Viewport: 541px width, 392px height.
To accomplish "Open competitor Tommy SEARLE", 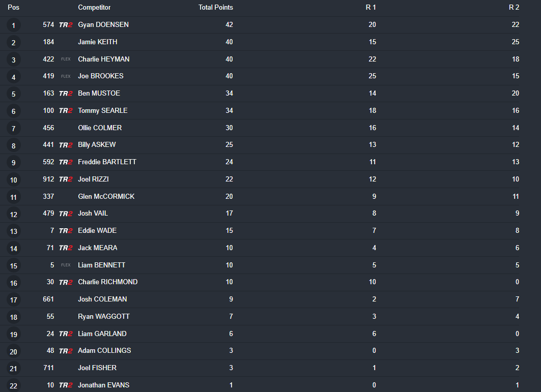I will [103, 110].
